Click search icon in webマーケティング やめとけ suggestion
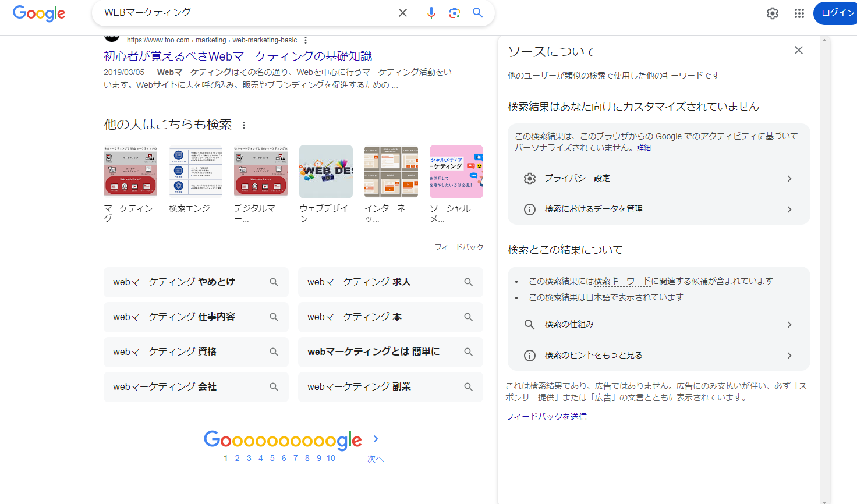Viewport: 857px width, 504px height. [x=274, y=282]
